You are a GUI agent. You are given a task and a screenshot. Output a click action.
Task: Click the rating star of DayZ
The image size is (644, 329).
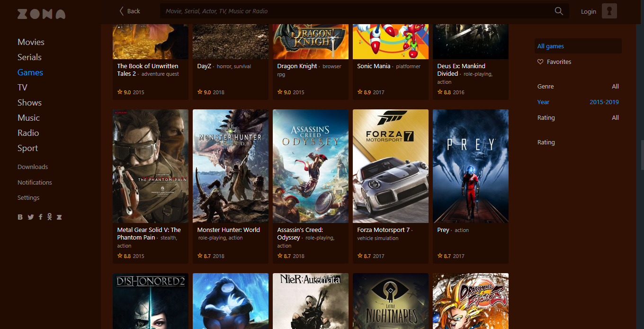pyautogui.click(x=200, y=92)
